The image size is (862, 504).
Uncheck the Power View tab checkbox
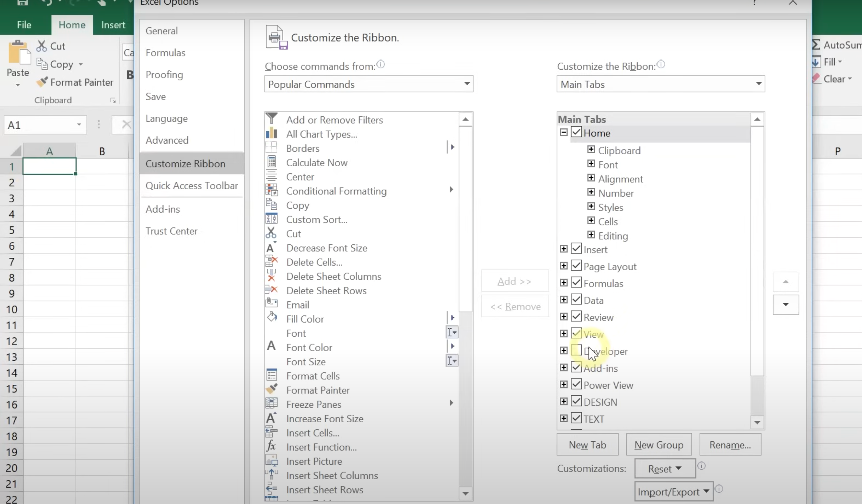[x=576, y=384]
